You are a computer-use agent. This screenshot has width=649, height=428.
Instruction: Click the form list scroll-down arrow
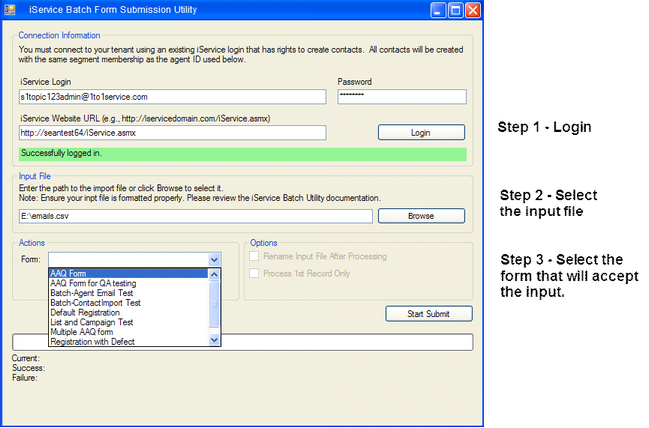[214, 340]
